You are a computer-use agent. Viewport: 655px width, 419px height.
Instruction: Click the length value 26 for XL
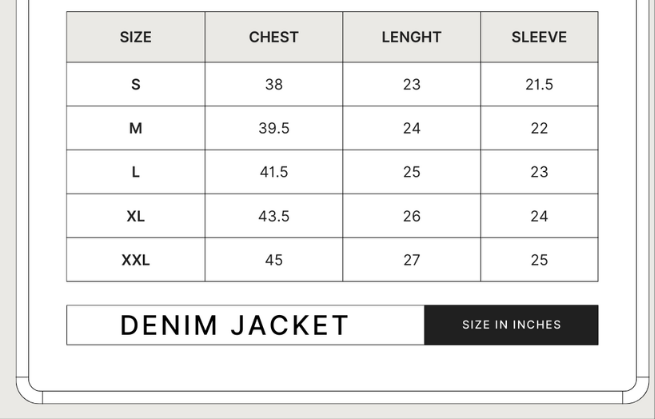tap(411, 216)
